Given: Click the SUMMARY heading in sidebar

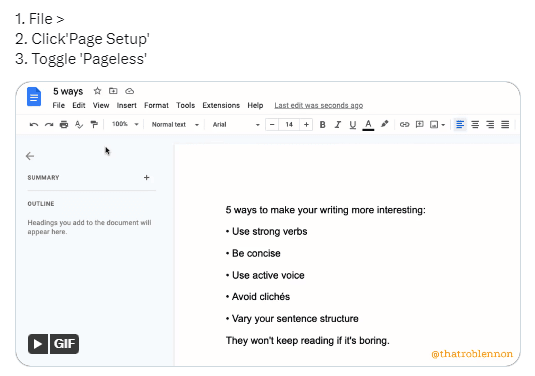Looking at the screenshot, I should [43, 177].
